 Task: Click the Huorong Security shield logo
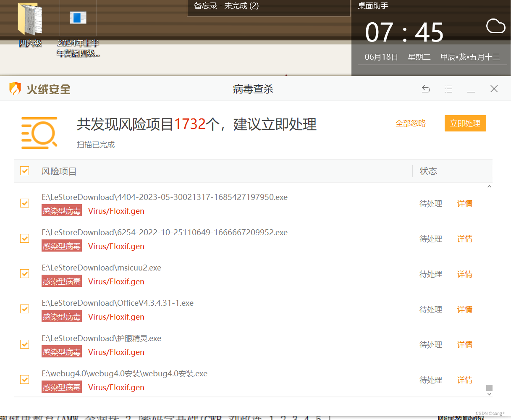(15, 89)
